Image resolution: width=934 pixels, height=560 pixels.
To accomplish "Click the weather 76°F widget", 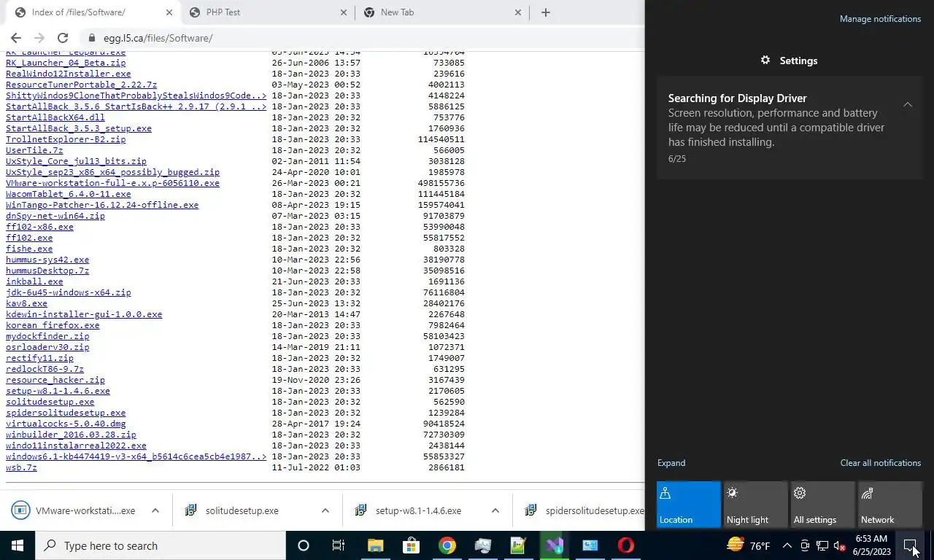I will click(x=749, y=545).
